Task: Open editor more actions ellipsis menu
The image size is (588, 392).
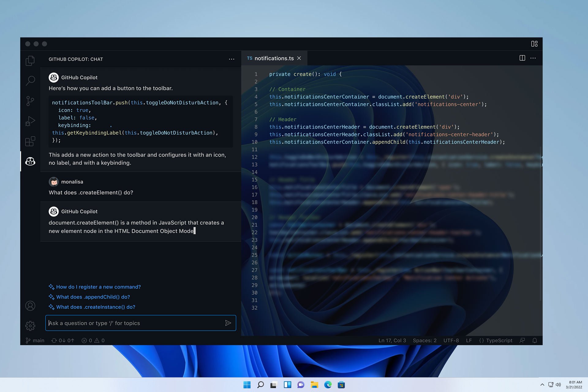Action: pos(533,58)
